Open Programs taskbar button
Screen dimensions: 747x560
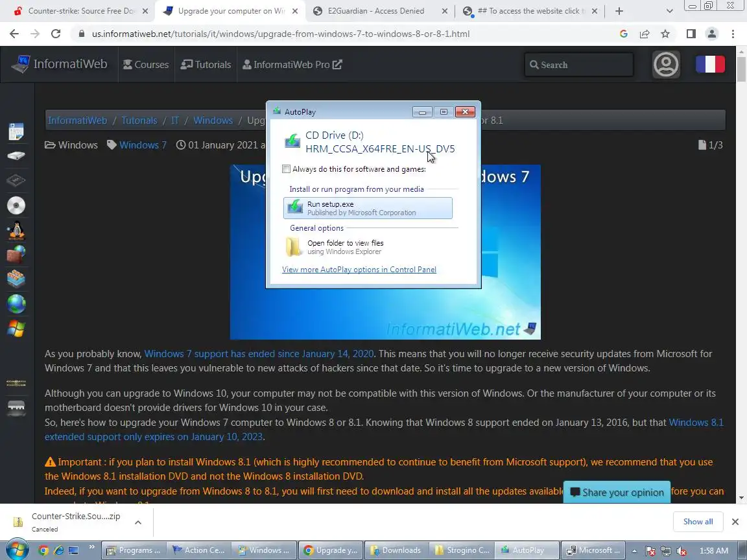click(134, 550)
